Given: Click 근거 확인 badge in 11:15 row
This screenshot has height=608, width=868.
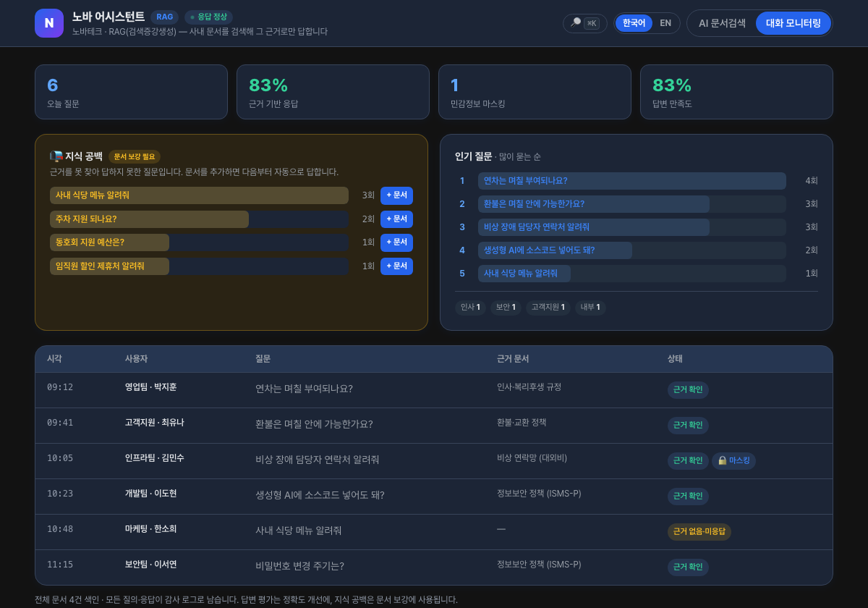Looking at the screenshot, I should click(688, 567).
